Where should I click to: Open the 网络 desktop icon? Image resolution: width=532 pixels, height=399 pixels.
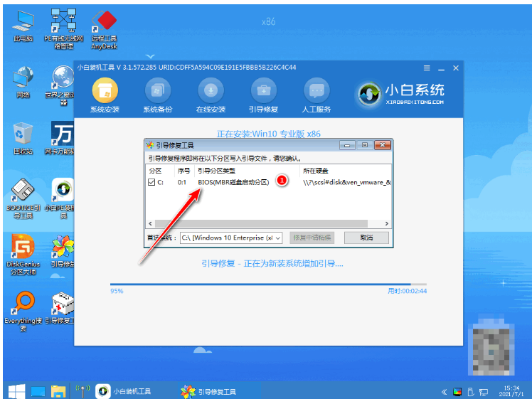(x=23, y=83)
